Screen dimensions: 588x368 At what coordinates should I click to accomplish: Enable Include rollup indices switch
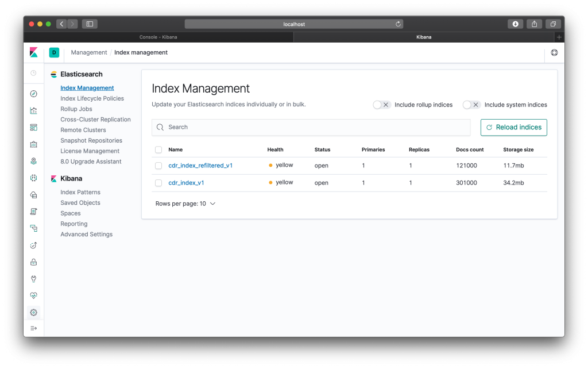tap(382, 105)
